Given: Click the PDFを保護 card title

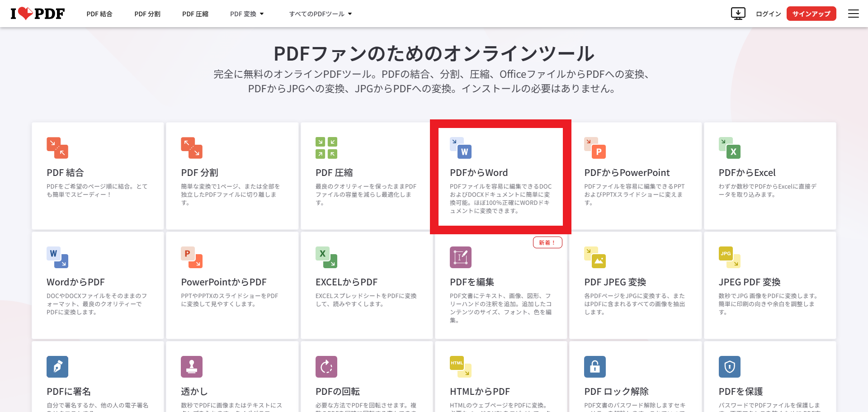Looking at the screenshot, I should click(x=741, y=392).
